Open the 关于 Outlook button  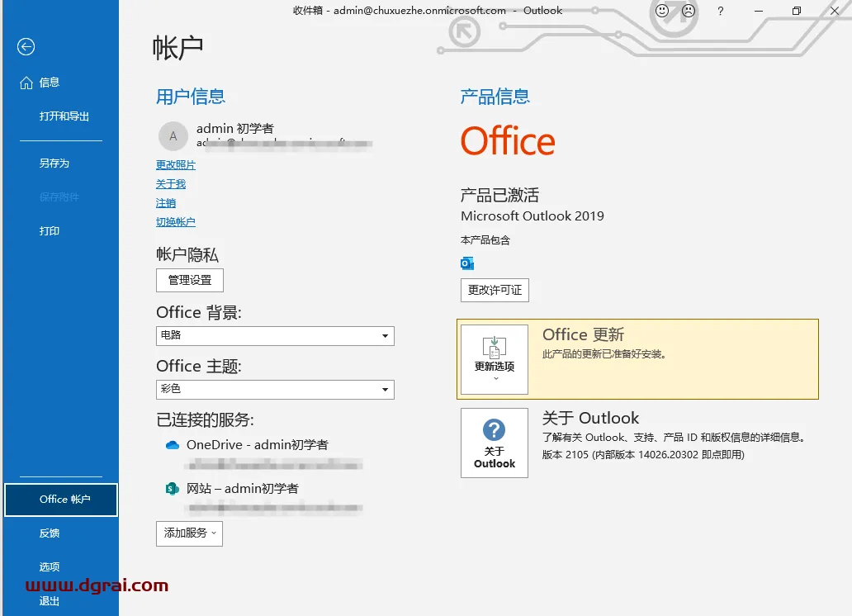coord(495,443)
